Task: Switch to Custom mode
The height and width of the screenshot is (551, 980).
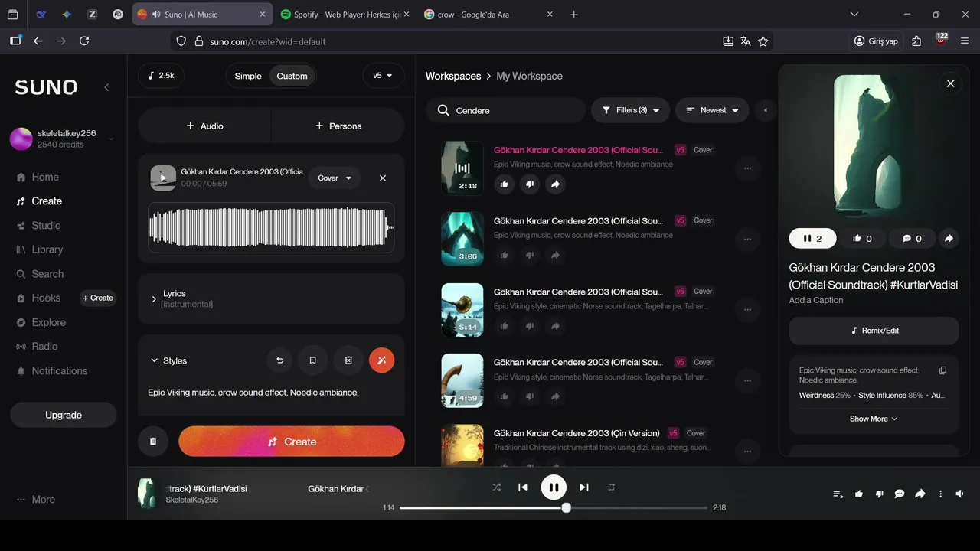Action: pyautogui.click(x=292, y=76)
